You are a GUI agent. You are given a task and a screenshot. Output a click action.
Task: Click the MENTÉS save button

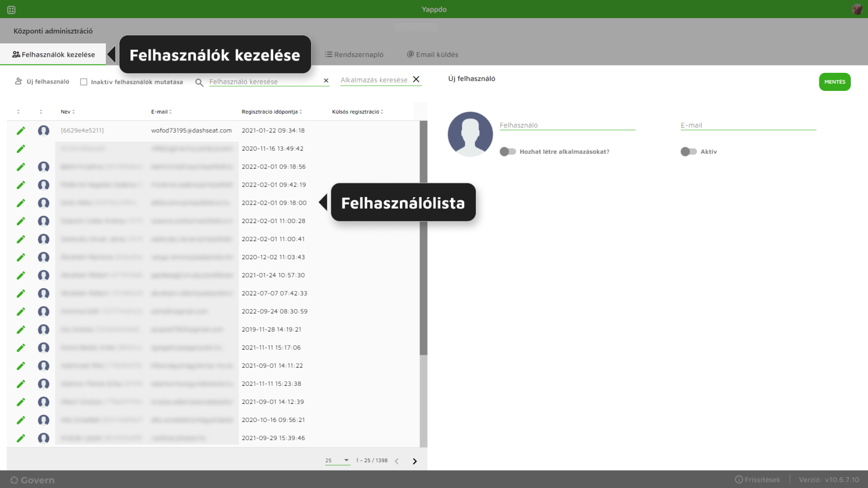click(x=834, y=82)
